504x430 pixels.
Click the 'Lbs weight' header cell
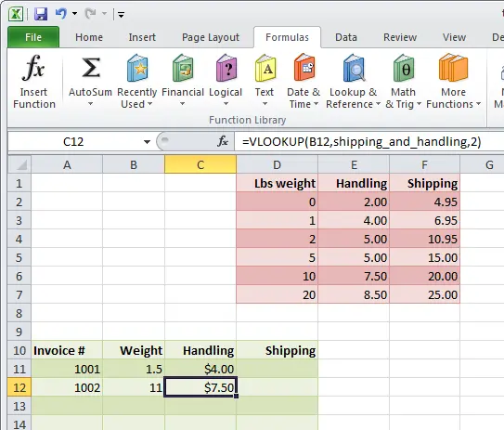(x=278, y=183)
